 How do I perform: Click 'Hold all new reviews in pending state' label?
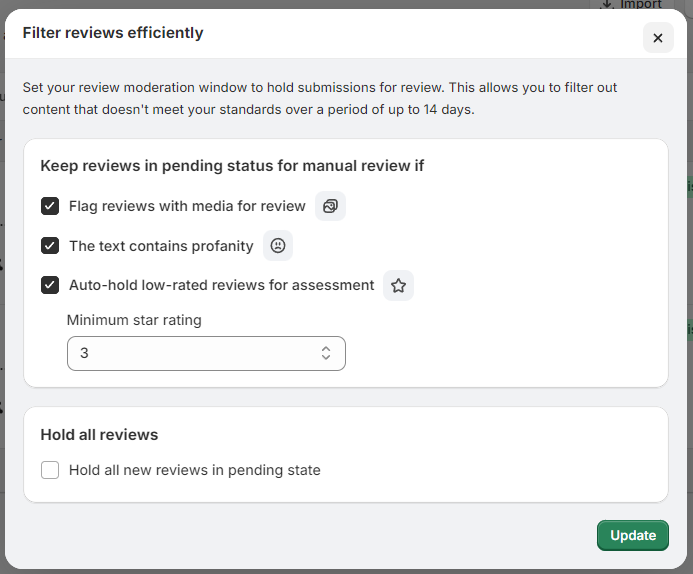point(194,470)
